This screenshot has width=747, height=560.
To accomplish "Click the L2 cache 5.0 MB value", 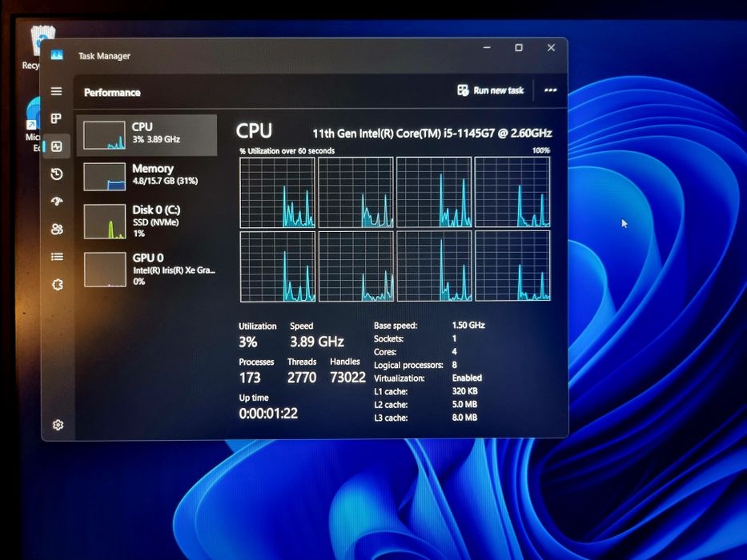I will point(464,404).
